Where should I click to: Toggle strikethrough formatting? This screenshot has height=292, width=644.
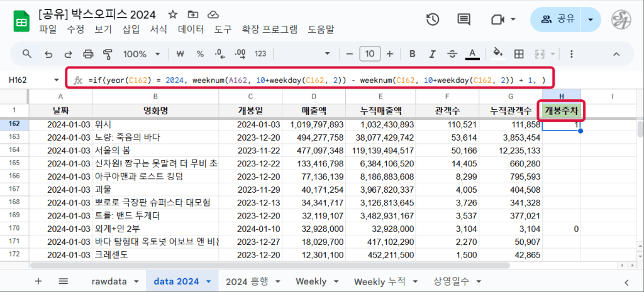tap(453, 54)
